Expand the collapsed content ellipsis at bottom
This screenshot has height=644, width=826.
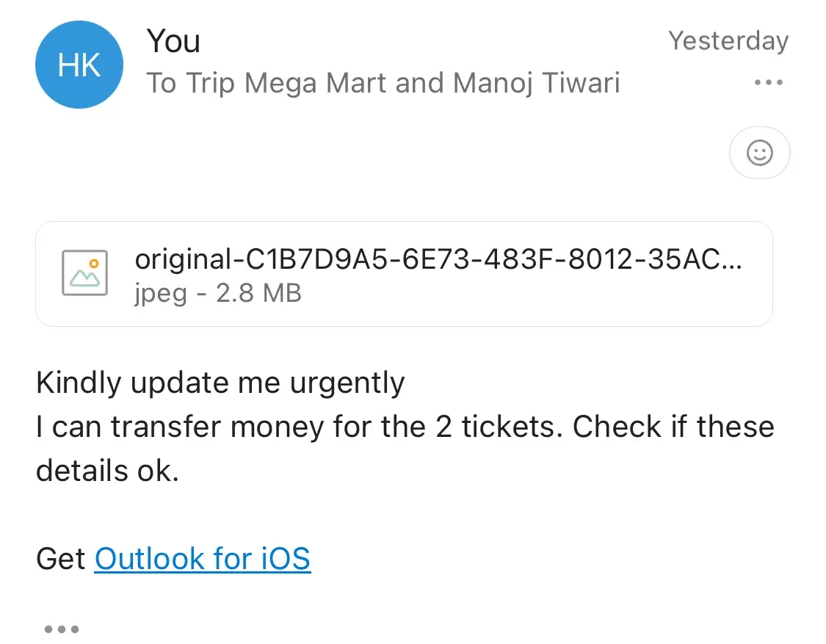click(x=62, y=629)
